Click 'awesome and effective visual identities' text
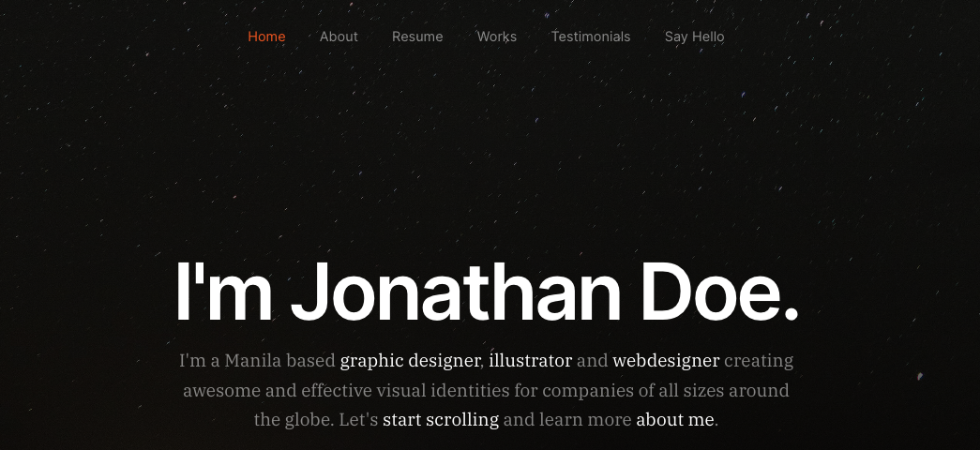Image resolution: width=980 pixels, height=450 pixels. pyautogui.click(x=346, y=391)
